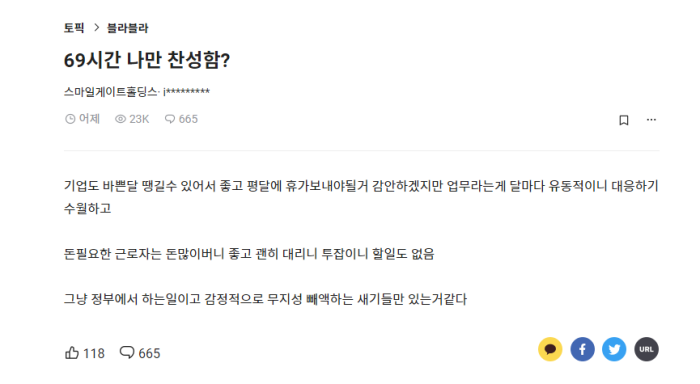Open comments via bottom speech bubble icon
This screenshot has height=384, width=700.
[127, 352]
